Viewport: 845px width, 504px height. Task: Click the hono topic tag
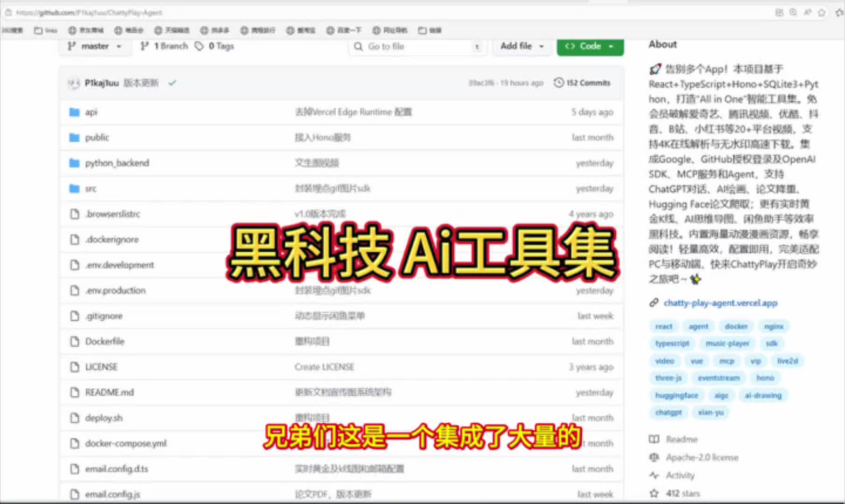765,378
